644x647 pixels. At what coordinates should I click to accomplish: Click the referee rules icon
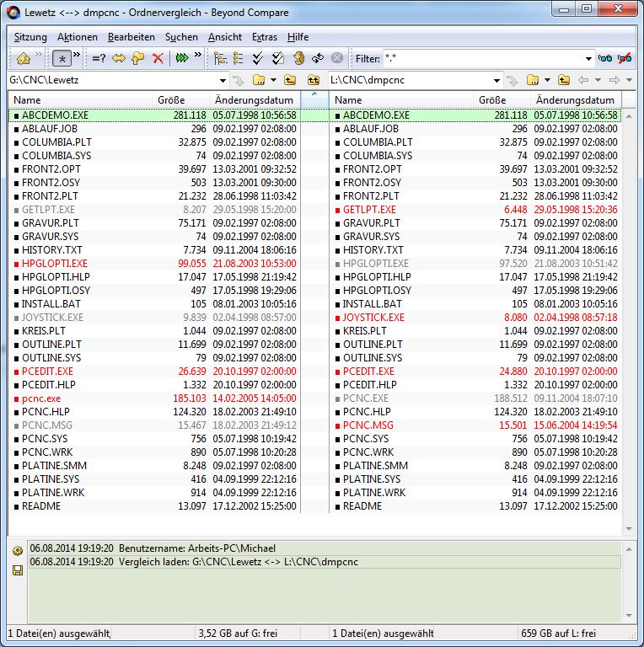pyautogui.click(x=298, y=58)
